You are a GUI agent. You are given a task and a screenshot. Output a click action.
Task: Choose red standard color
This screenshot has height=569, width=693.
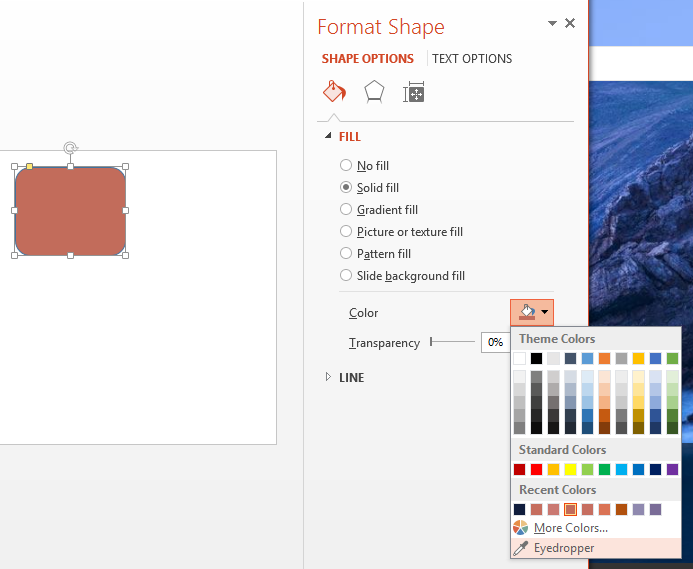537,469
